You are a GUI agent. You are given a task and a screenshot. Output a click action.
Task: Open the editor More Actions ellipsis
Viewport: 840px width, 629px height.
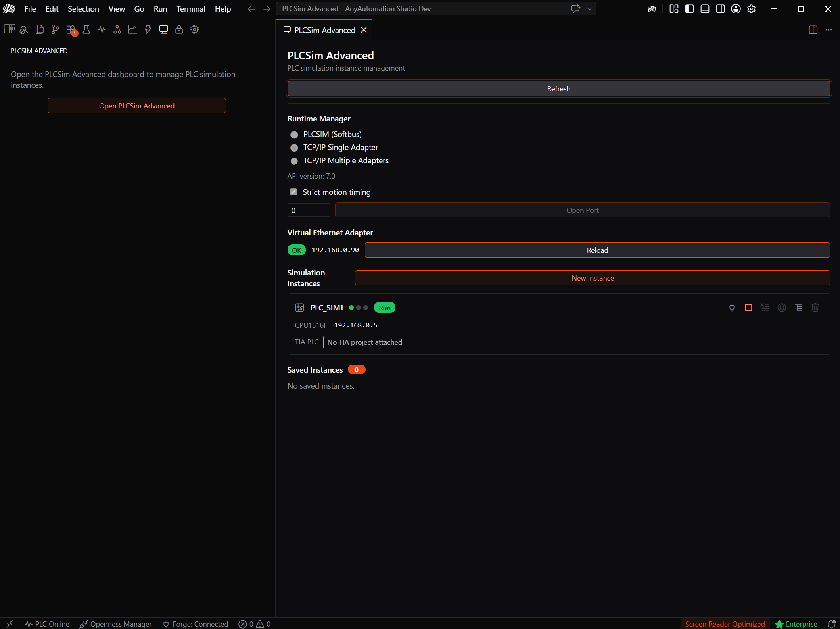(828, 30)
